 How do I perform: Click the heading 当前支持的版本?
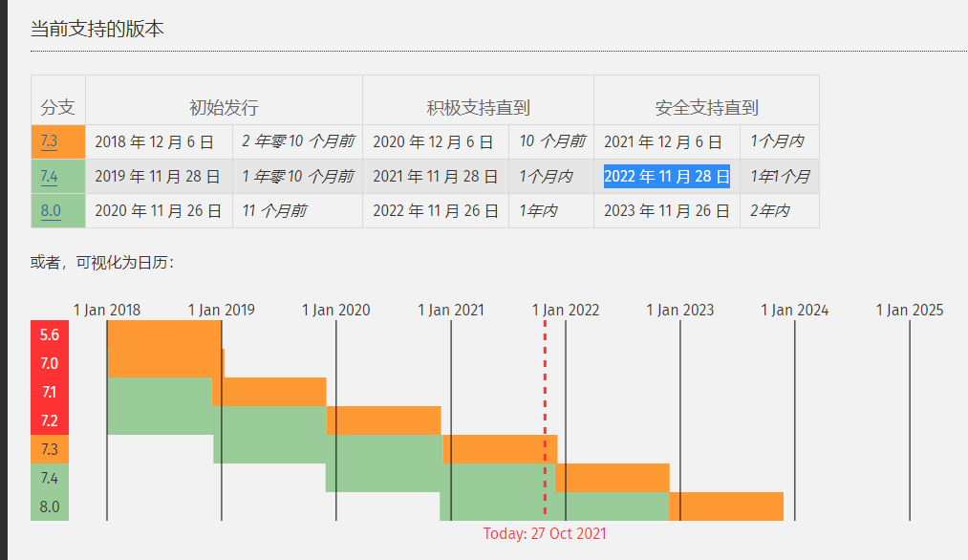click(x=97, y=29)
